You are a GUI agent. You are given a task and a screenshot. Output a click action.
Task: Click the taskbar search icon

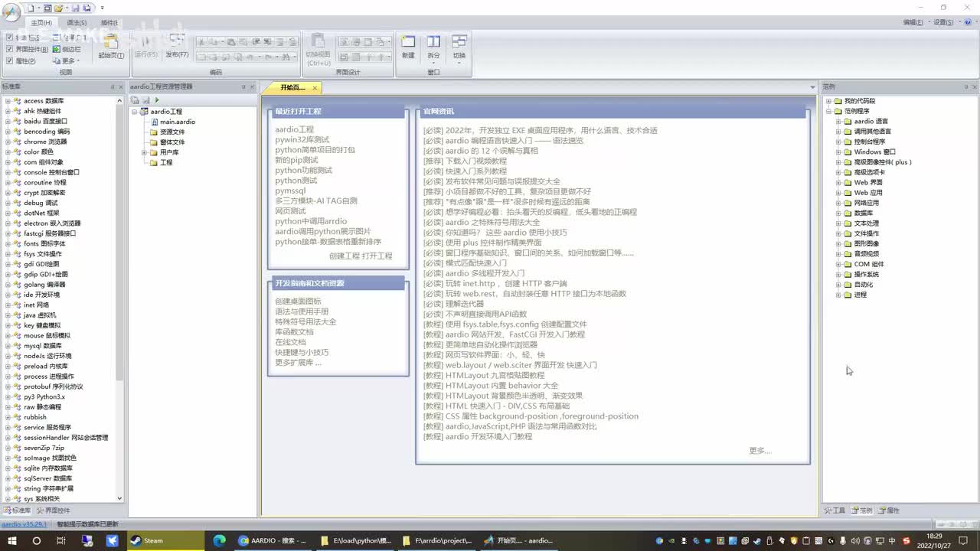coord(36,540)
